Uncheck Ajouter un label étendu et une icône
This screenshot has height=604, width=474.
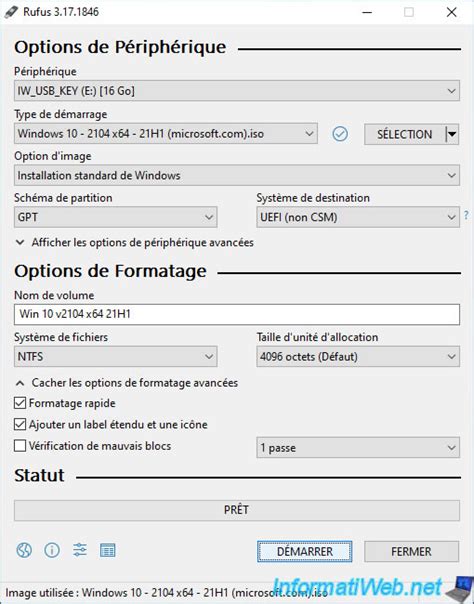point(20,424)
